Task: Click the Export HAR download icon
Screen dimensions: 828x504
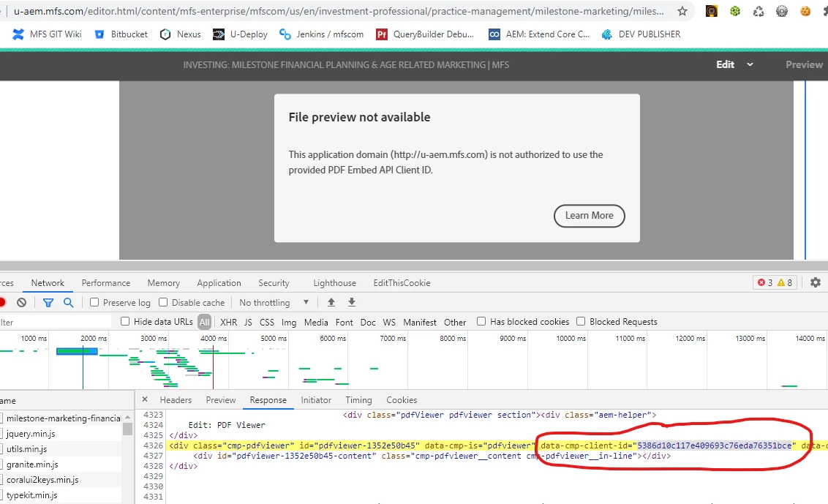Action: pyautogui.click(x=352, y=303)
